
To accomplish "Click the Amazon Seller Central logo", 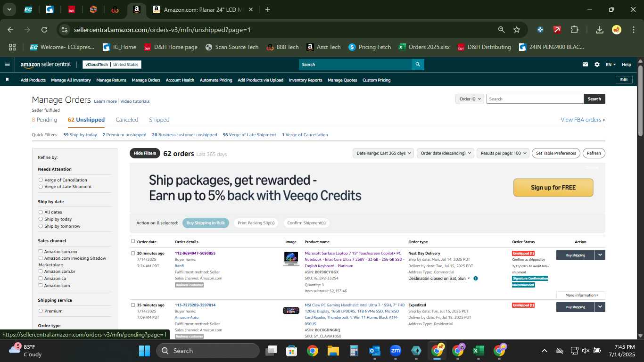I will (45, 65).
